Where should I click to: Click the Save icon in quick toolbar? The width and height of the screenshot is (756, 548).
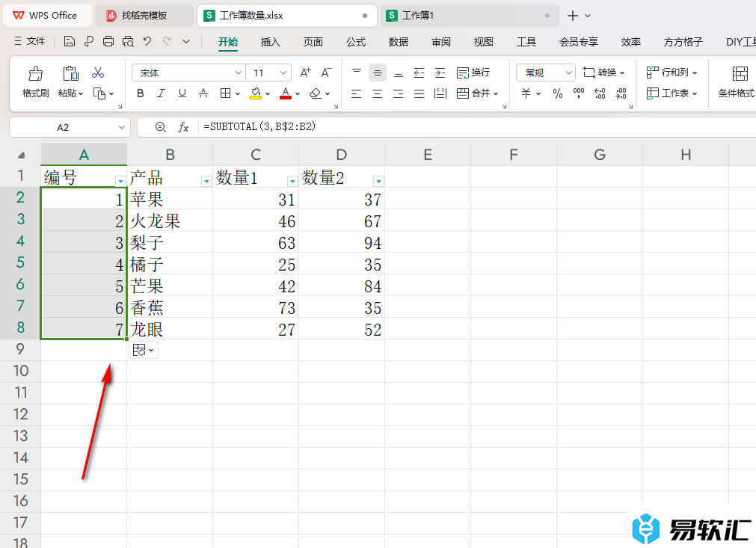70,42
